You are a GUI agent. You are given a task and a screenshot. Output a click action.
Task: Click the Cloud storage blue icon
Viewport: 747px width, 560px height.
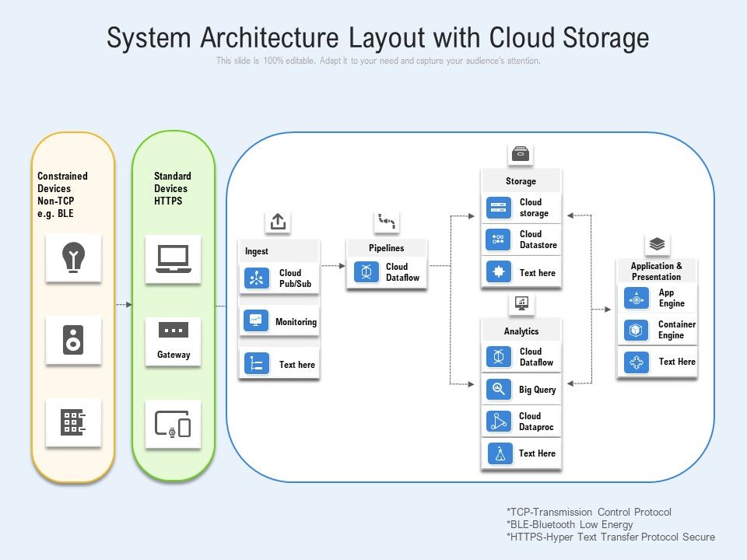point(498,208)
